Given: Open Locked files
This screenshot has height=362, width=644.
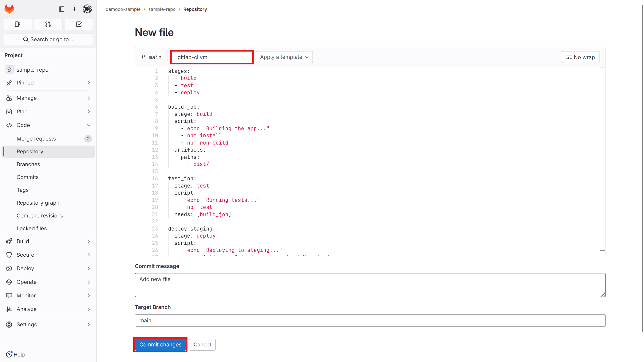Looking at the screenshot, I should coord(48,228).
